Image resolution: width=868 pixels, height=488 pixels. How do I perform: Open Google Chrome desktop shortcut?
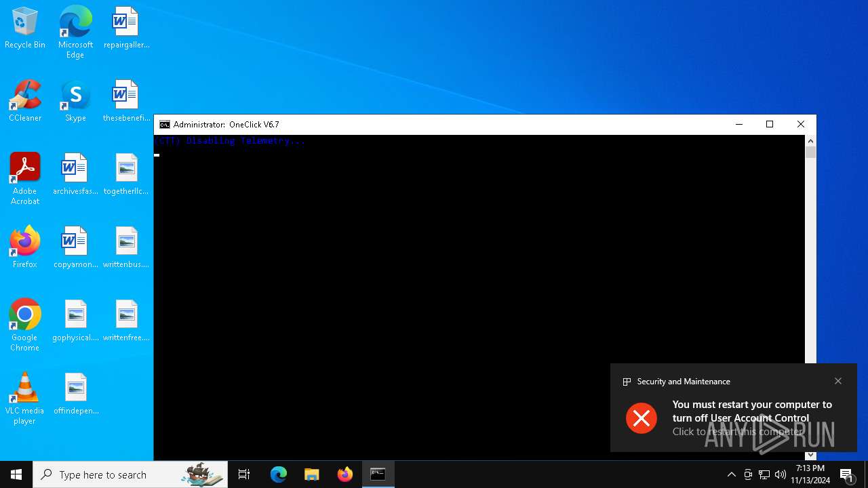(25, 326)
